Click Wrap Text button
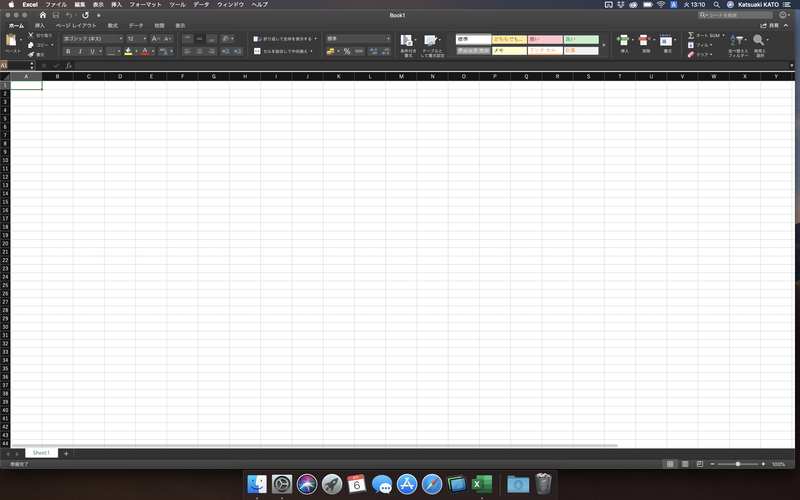The width and height of the screenshot is (800, 500). 285,39
